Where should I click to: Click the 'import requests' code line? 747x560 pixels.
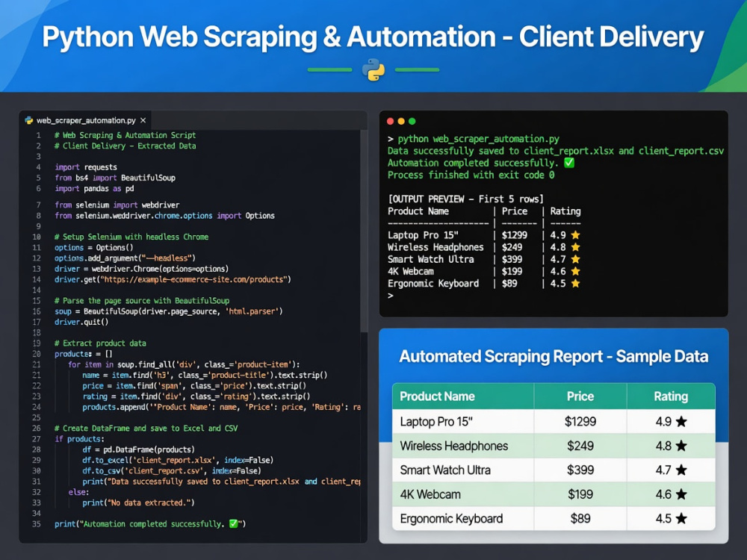86,167
